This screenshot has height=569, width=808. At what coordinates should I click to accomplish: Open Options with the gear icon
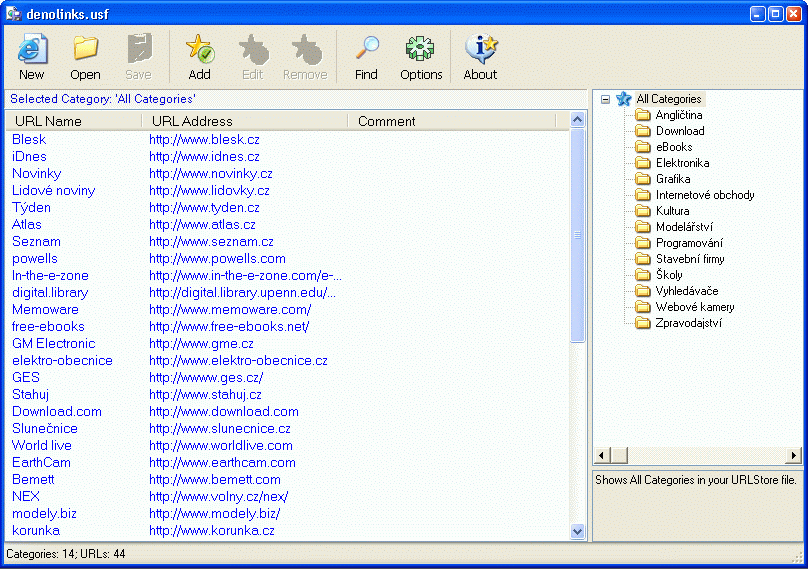420,49
